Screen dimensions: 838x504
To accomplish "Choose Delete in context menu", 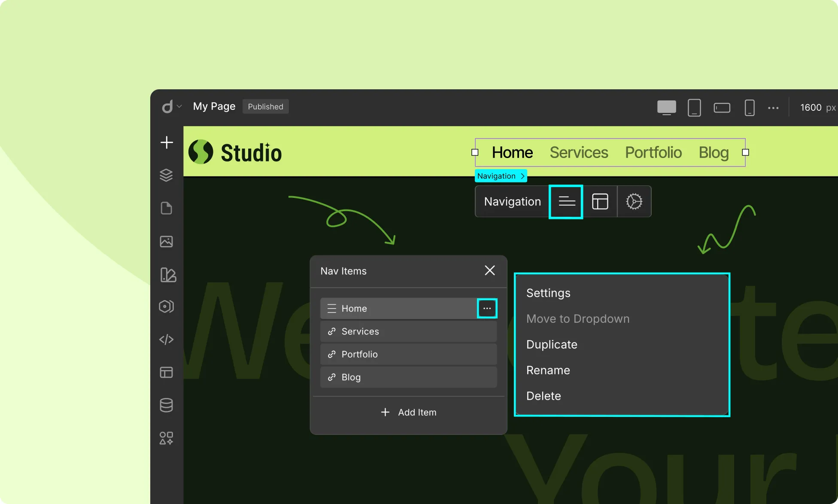I will (x=543, y=396).
